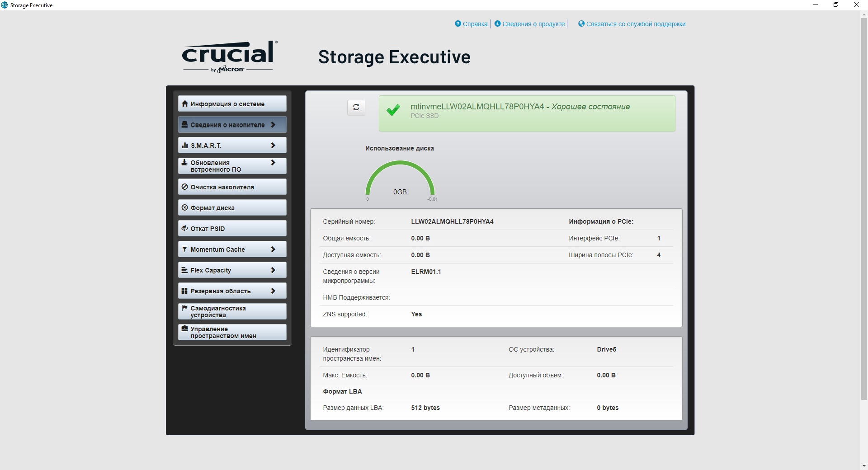Expand the Momentum Cache chevron

[273, 249]
